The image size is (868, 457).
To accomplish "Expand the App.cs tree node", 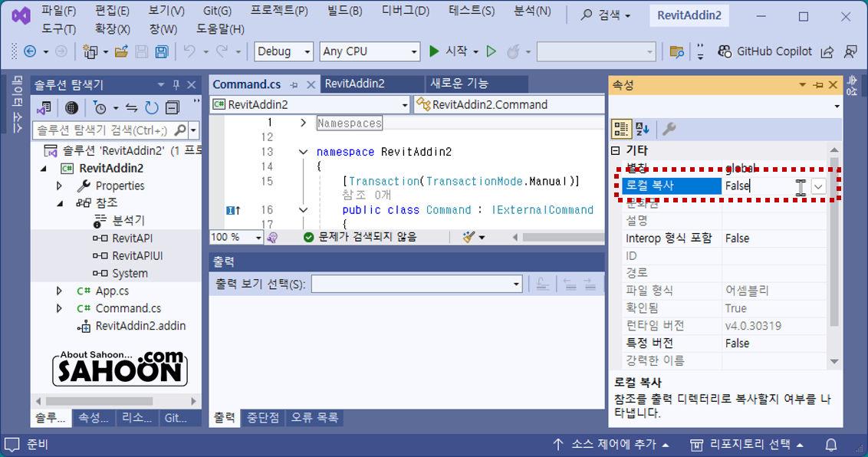I will (x=59, y=291).
